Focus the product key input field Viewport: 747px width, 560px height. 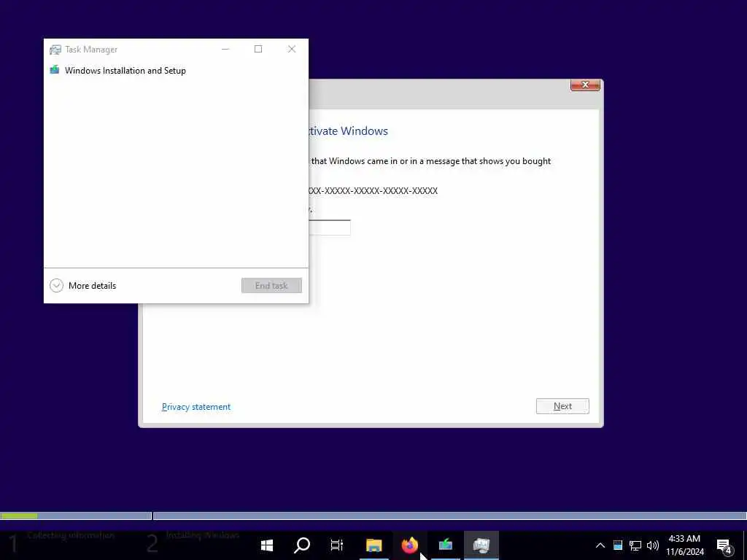click(x=330, y=227)
